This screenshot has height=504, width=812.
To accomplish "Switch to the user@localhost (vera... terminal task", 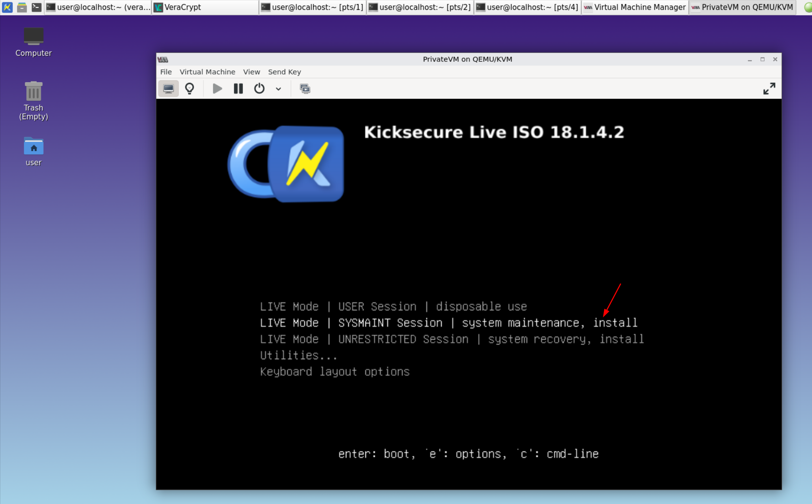I will click(98, 7).
